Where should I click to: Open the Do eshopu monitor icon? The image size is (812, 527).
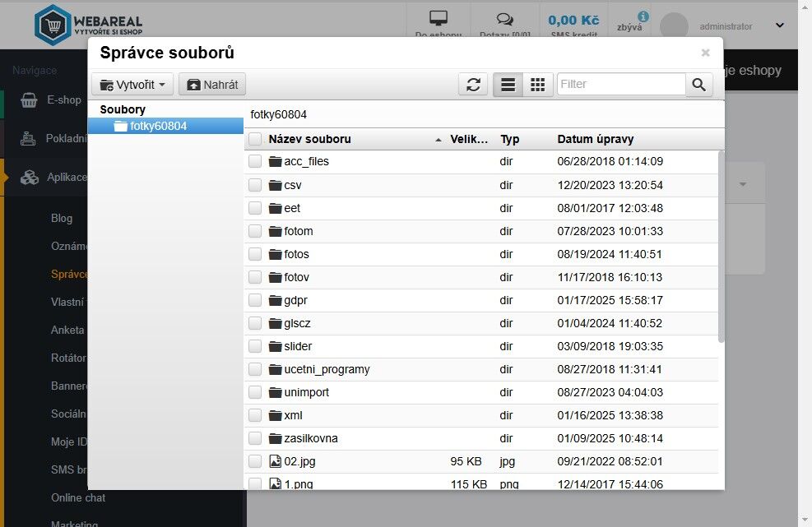coord(438,19)
